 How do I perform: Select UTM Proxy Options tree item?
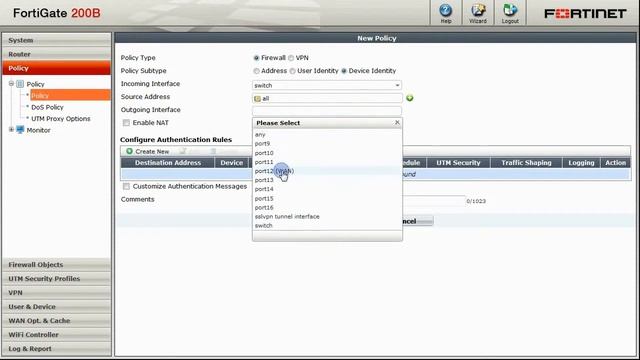[61, 119]
